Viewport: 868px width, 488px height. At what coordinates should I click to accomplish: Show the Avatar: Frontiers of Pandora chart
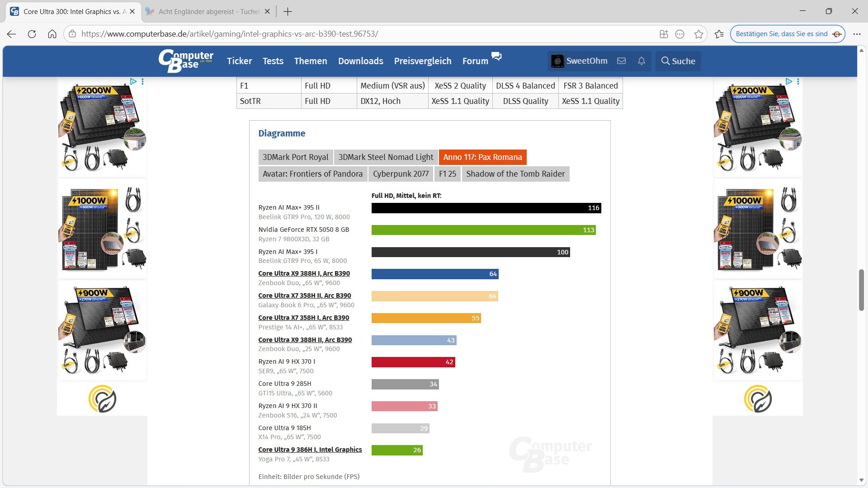pyautogui.click(x=313, y=174)
